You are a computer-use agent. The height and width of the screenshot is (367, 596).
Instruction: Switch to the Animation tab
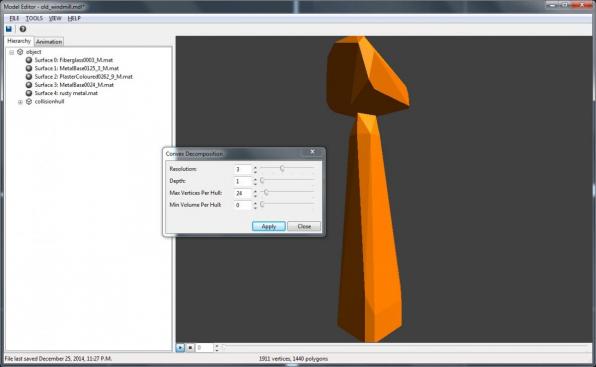[49, 42]
